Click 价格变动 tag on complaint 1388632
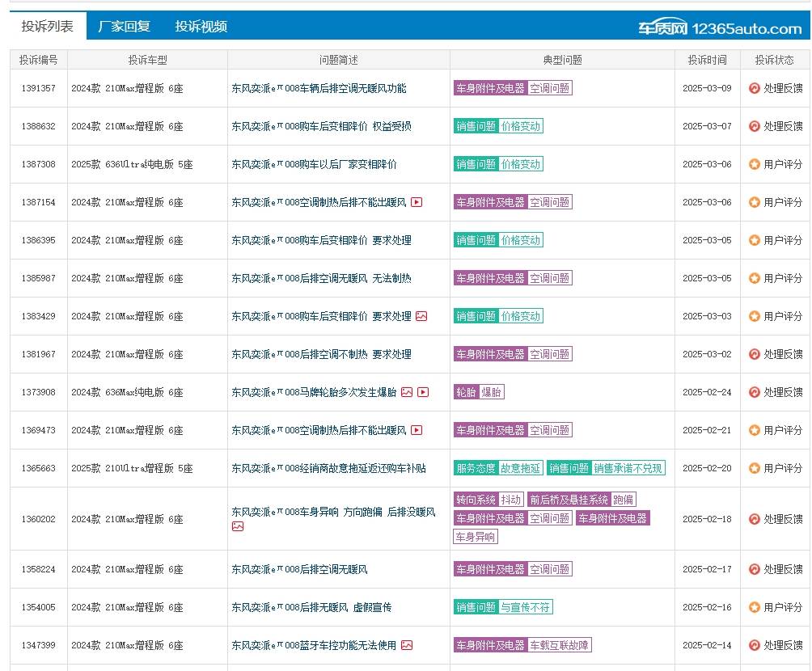This screenshot has width=812, height=671. [x=521, y=126]
